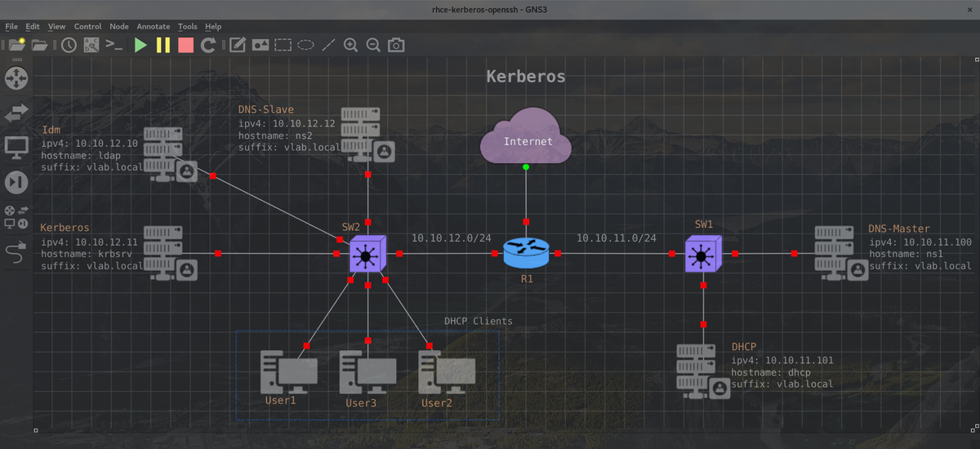This screenshot has height=449, width=980.
Task: Click the open project folder icon
Action: tap(39, 45)
